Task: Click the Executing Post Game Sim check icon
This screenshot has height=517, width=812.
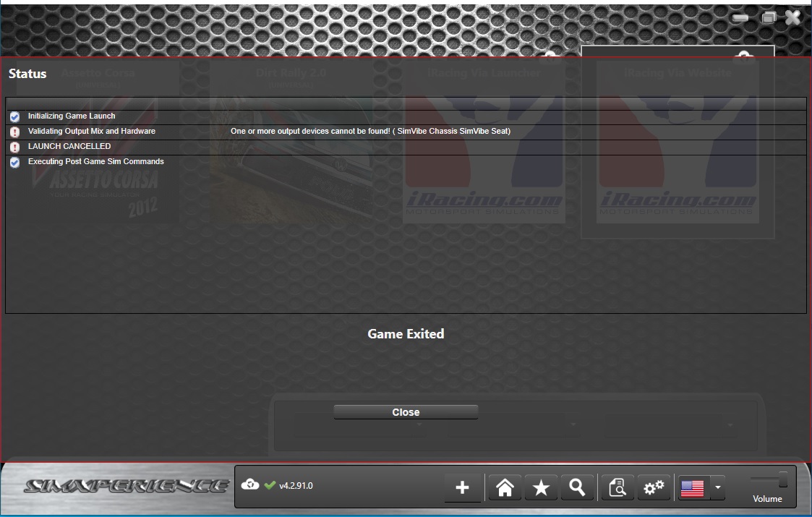Action: (x=15, y=162)
